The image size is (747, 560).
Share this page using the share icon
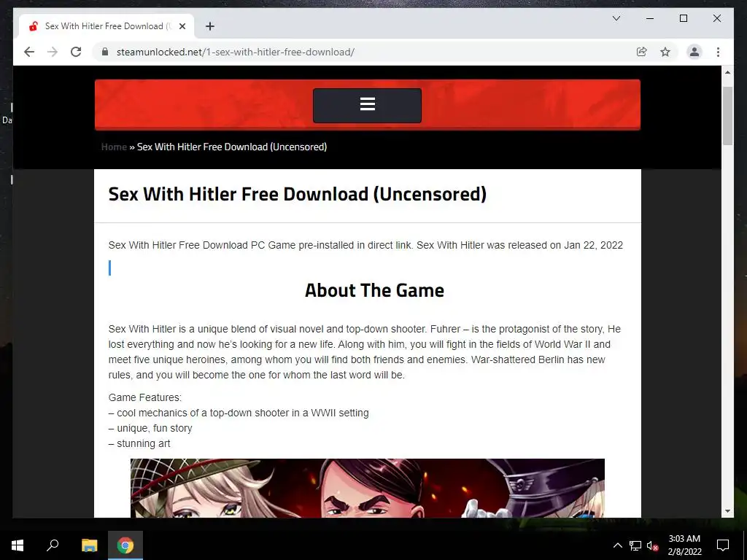[x=642, y=52]
